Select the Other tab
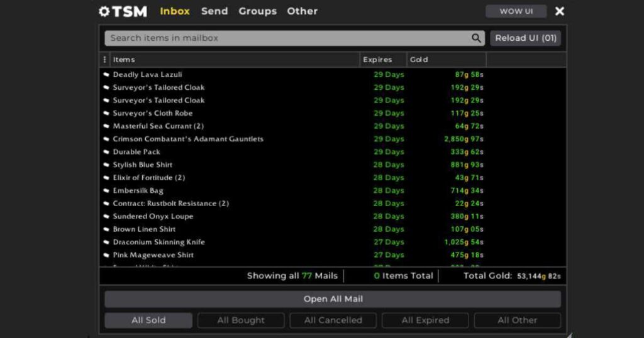The image size is (644, 338). click(x=302, y=11)
